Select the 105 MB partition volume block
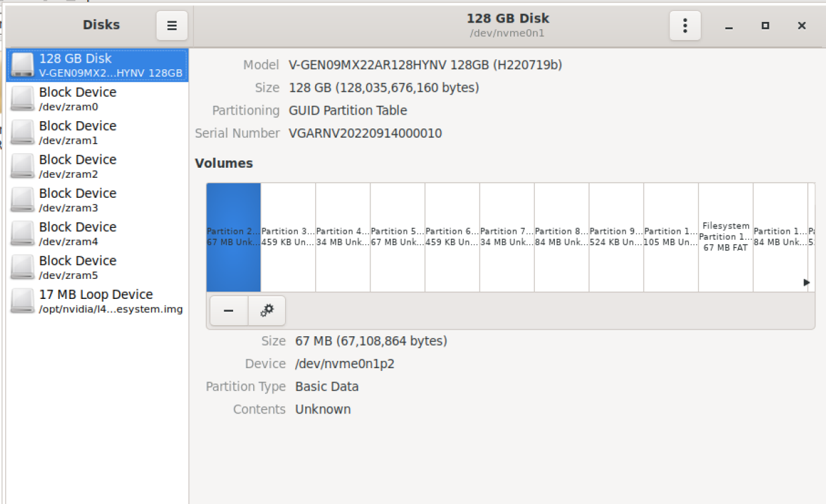Viewport: 826px width, 504px height. pyautogui.click(x=671, y=238)
